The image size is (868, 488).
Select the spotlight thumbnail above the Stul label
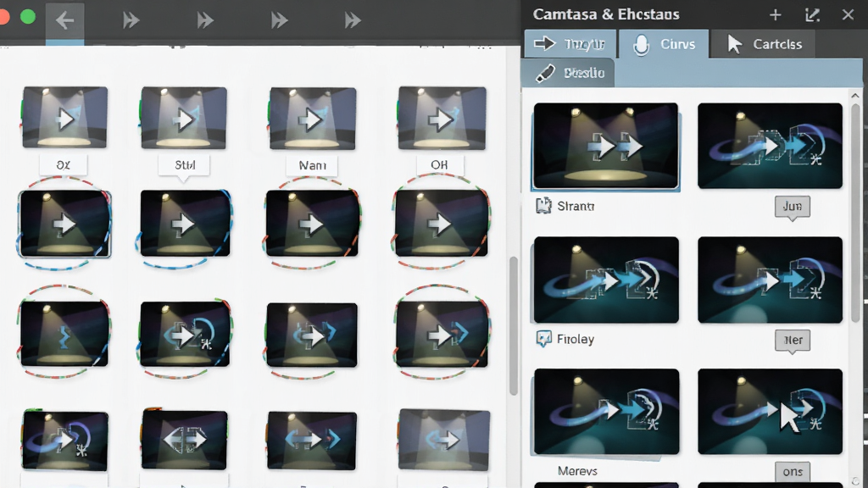[184, 118]
